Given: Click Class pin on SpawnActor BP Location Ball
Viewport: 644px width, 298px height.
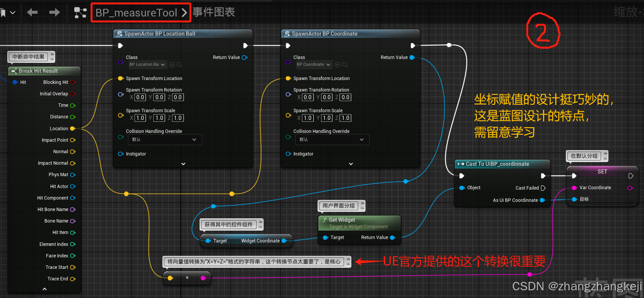Looking at the screenshot, I should click(x=121, y=62).
